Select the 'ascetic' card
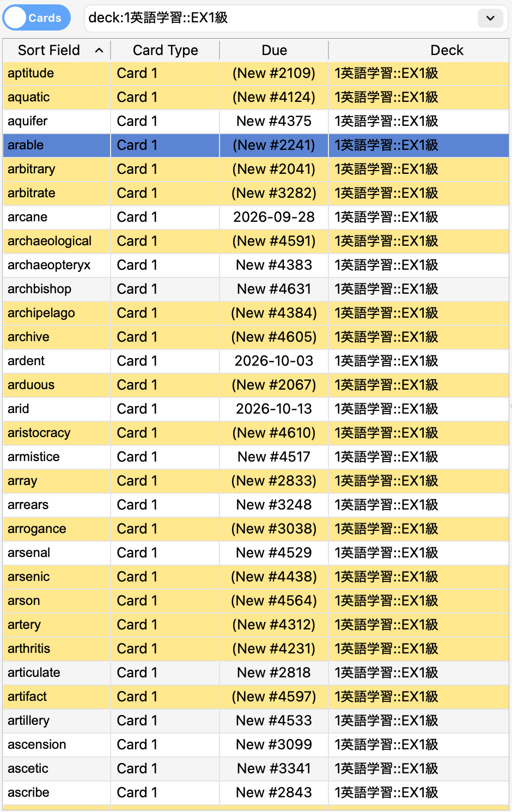The height and width of the screenshot is (812, 512). [x=256, y=768]
